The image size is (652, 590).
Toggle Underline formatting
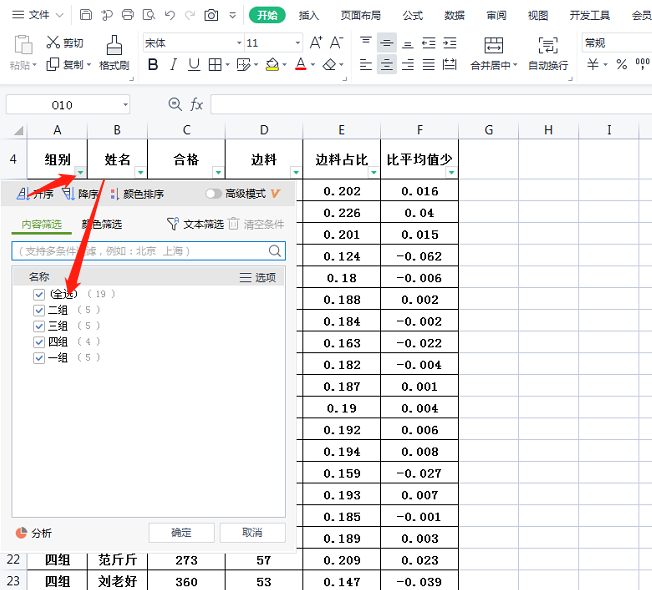(x=194, y=64)
